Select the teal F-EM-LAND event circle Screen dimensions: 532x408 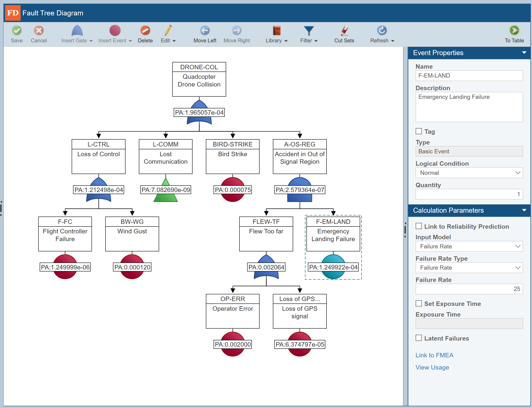333,267
